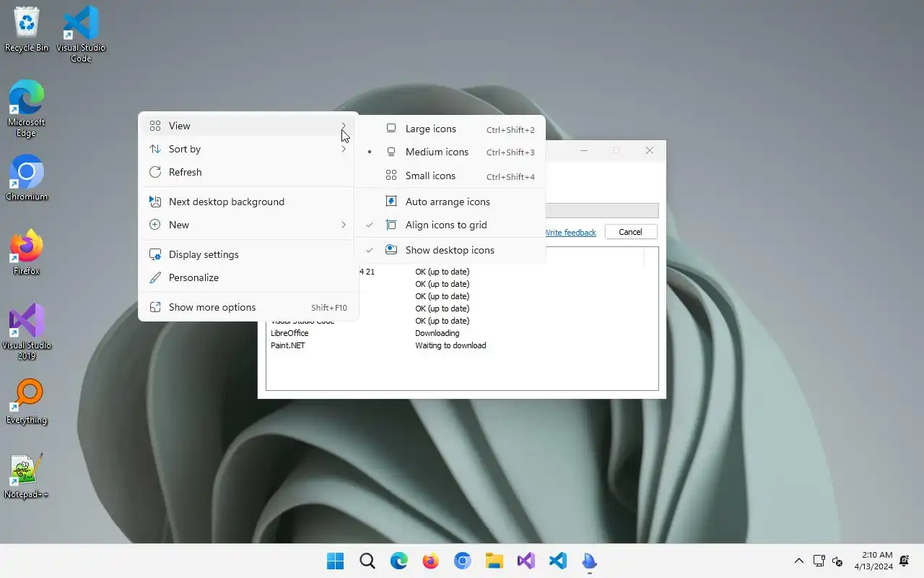The width and height of the screenshot is (924, 578).
Task: Cancel the installer download
Action: [x=630, y=232]
